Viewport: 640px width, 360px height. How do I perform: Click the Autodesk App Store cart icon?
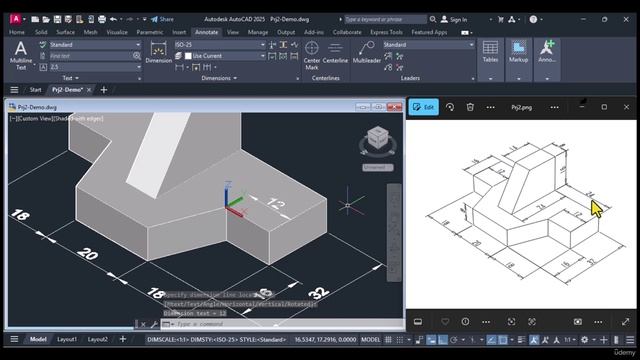tap(501, 19)
